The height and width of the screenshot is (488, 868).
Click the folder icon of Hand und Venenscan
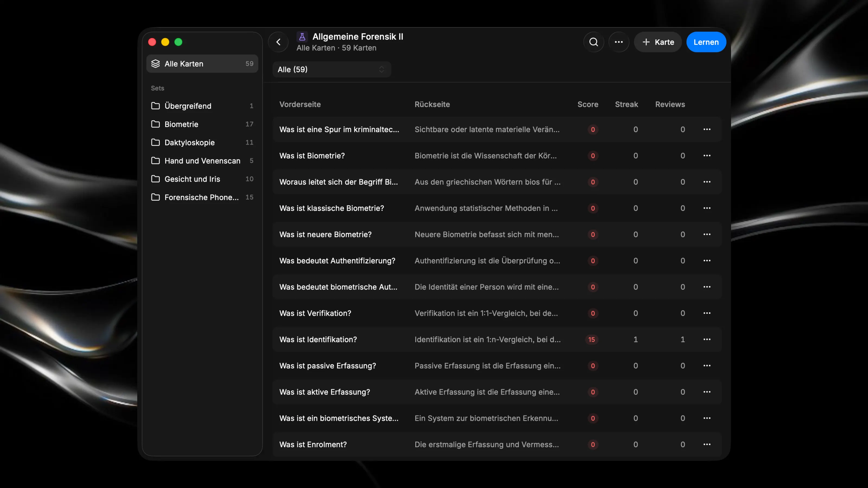[x=155, y=161]
